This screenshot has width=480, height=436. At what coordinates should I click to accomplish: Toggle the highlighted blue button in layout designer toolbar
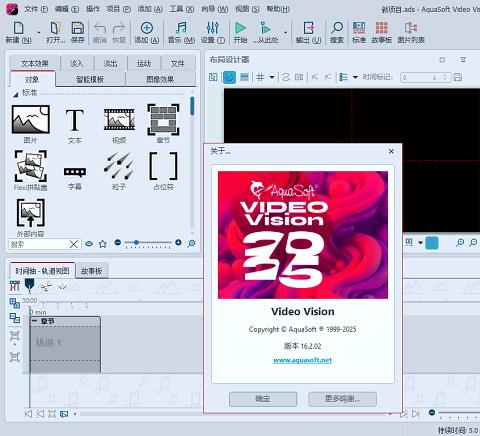pyautogui.click(x=229, y=77)
